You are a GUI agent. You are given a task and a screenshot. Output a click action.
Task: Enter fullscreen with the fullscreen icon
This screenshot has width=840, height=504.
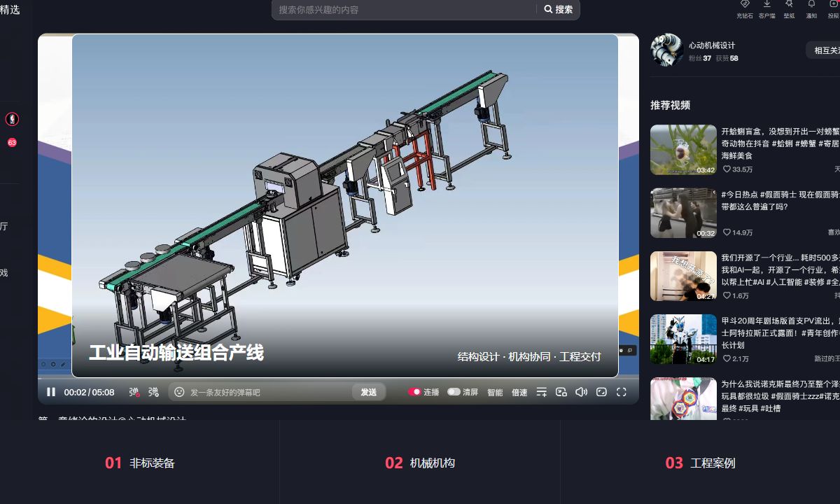coord(621,392)
